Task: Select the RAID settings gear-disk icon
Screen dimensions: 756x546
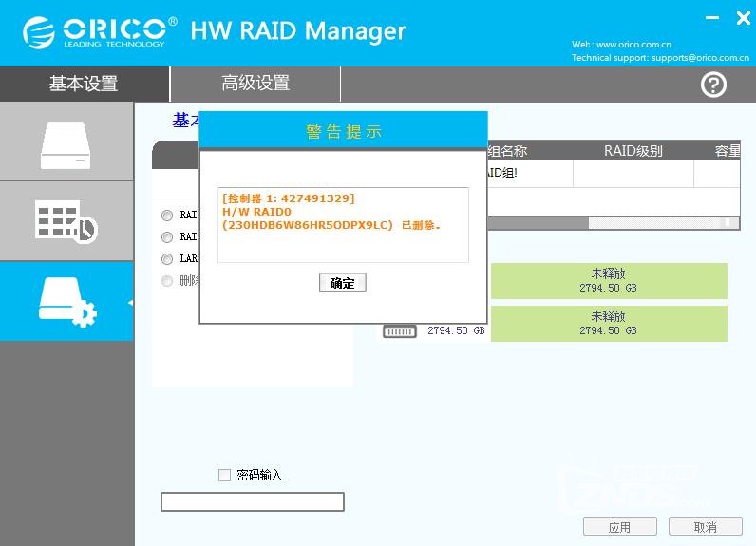Action: click(x=66, y=301)
